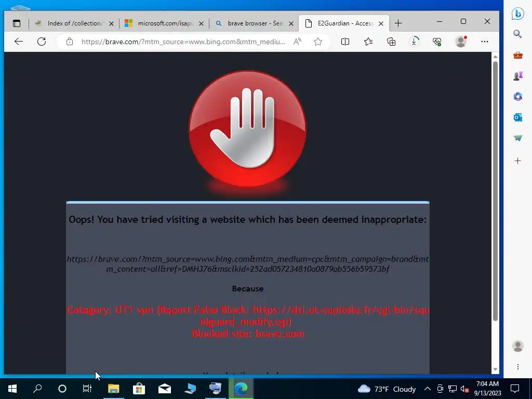
Task: Open Task View on taskbar
Action: 87,389
